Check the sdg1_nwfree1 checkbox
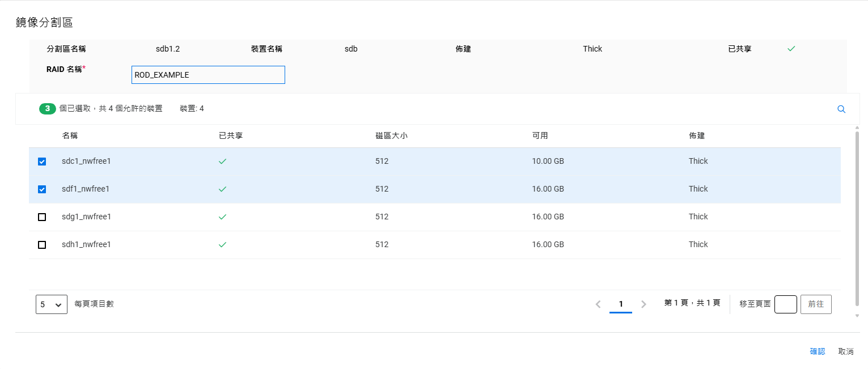 point(42,217)
